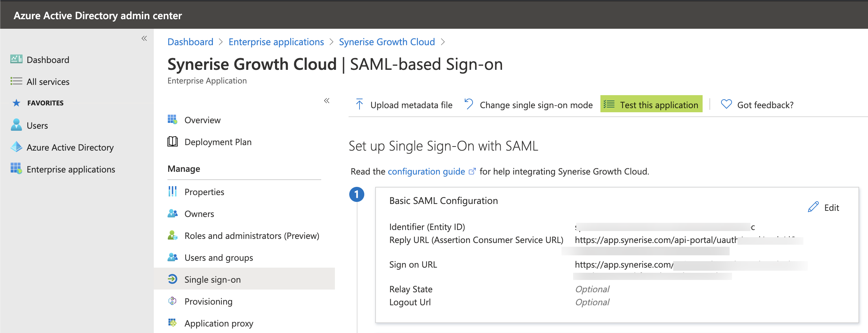
Task: Open the Users and groups entry
Action: point(219,257)
